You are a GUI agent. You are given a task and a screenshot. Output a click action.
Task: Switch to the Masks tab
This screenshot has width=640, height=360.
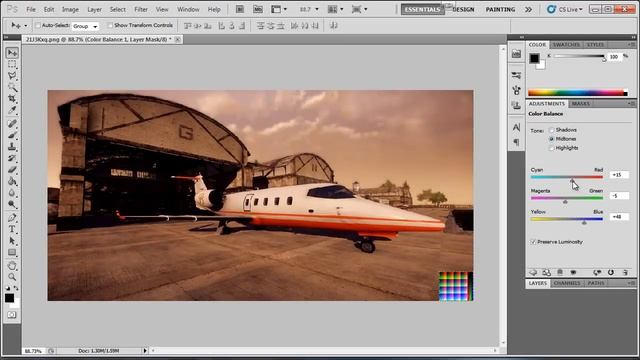point(580,104)
